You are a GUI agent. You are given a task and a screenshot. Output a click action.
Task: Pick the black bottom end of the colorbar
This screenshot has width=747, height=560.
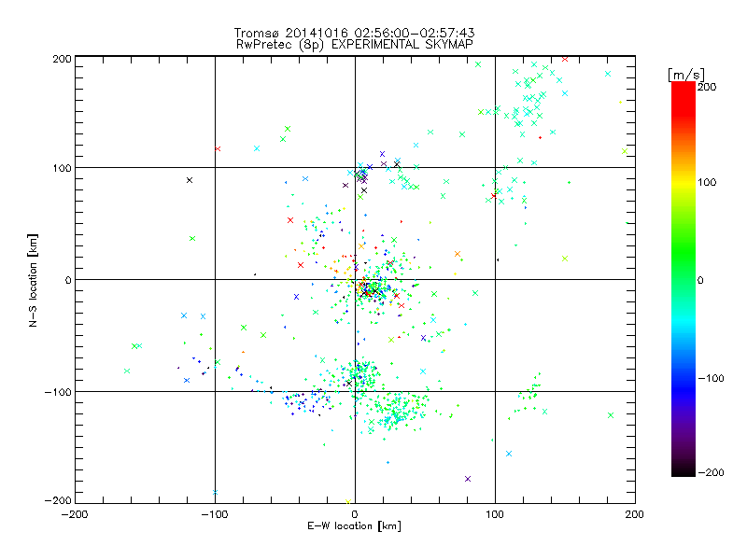pyautogui.click(x=684, y=469)
